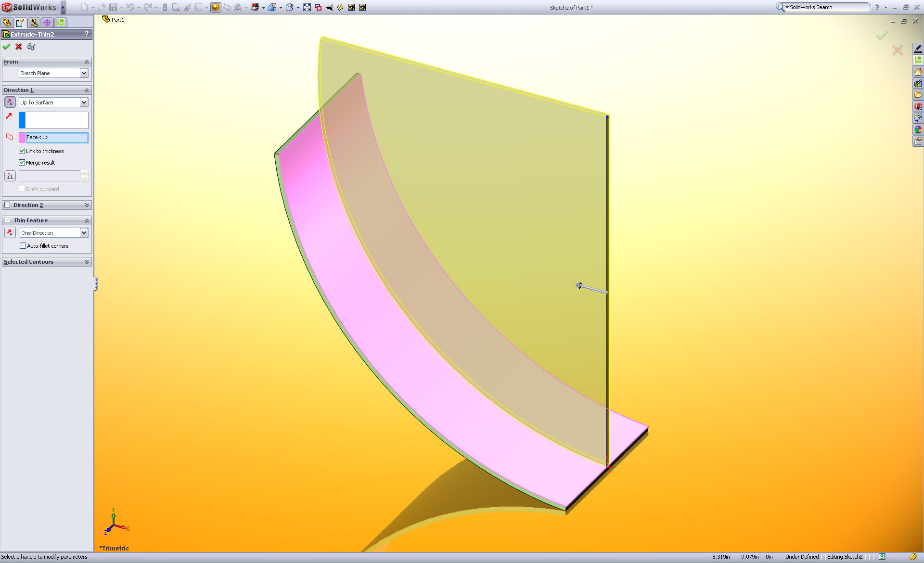Expand the Selected Contours section

[x=87, y=262]
